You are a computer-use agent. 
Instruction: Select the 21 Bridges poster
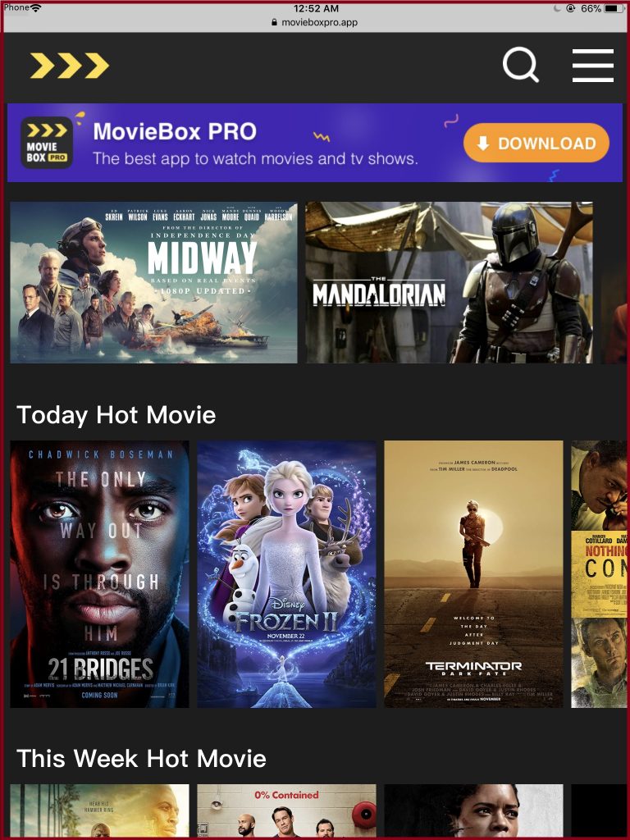point(99,573)
